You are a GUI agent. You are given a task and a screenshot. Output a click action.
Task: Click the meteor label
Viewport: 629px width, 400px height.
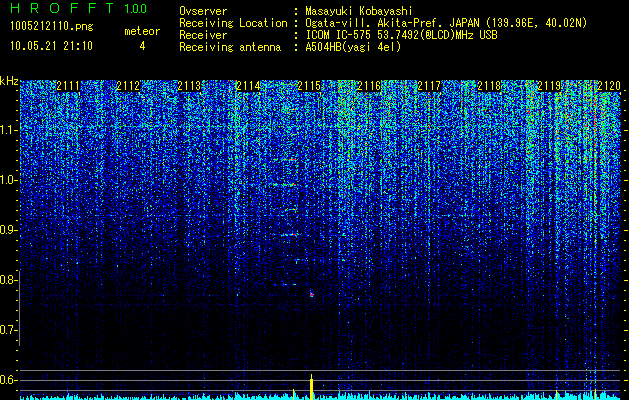(142, 31)
